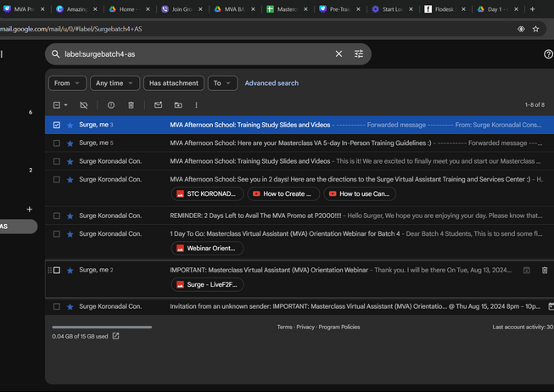Click the storage usage progress bar
Image resolution: width=554 pixels, height=392 pixels.
102,327
